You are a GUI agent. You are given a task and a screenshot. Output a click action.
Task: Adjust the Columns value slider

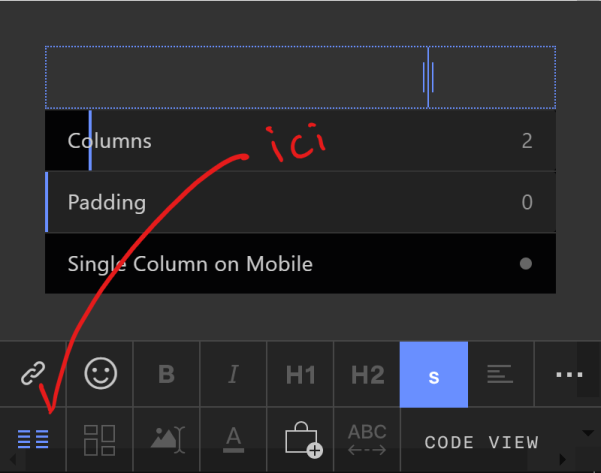(90, 140)
